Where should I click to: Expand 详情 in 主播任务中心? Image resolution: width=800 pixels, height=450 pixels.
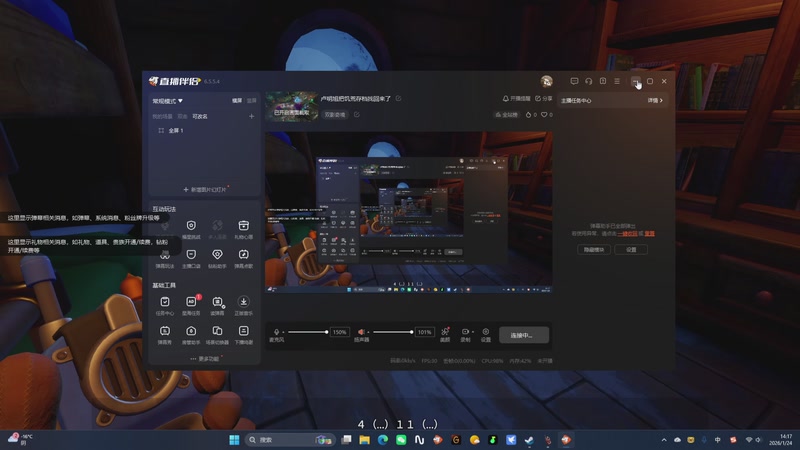(x=655, y=101)
